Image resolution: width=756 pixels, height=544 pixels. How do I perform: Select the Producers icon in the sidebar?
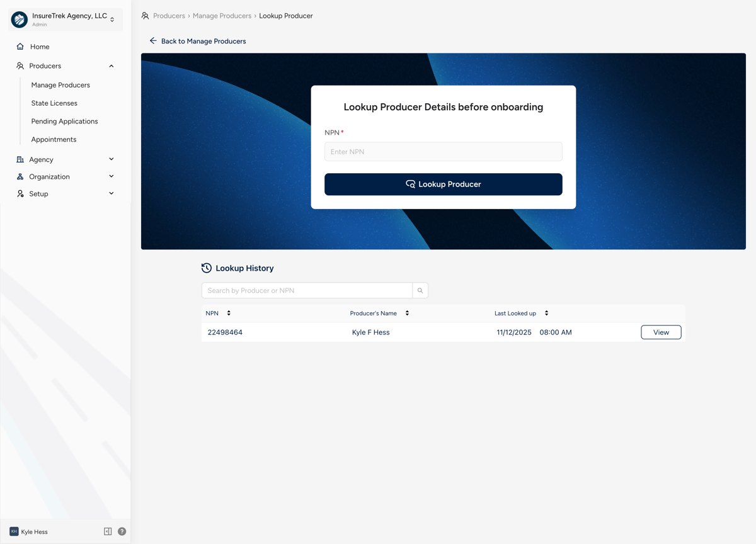[20, 65]
